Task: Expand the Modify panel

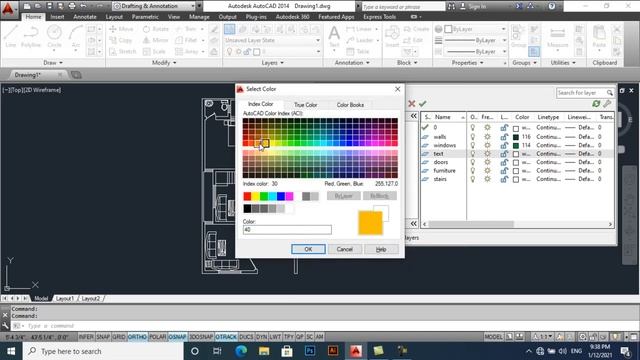Action: 164,63
